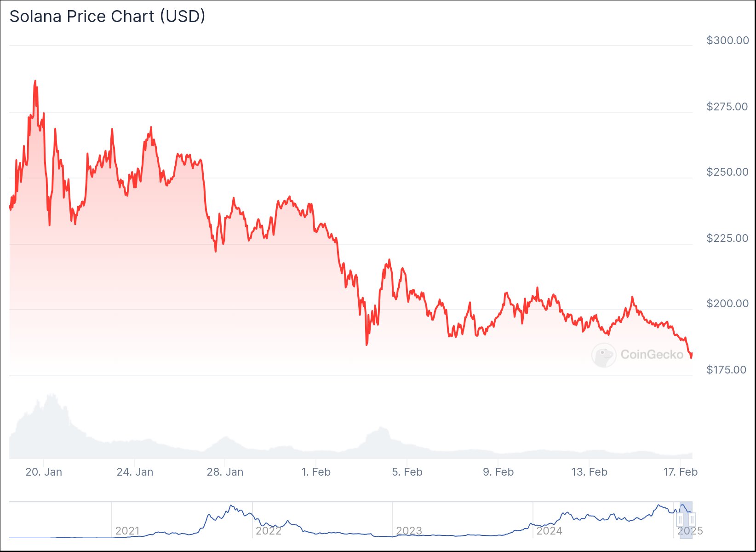
Task: Select the 2024 marker in navigator
Action: 550,531
